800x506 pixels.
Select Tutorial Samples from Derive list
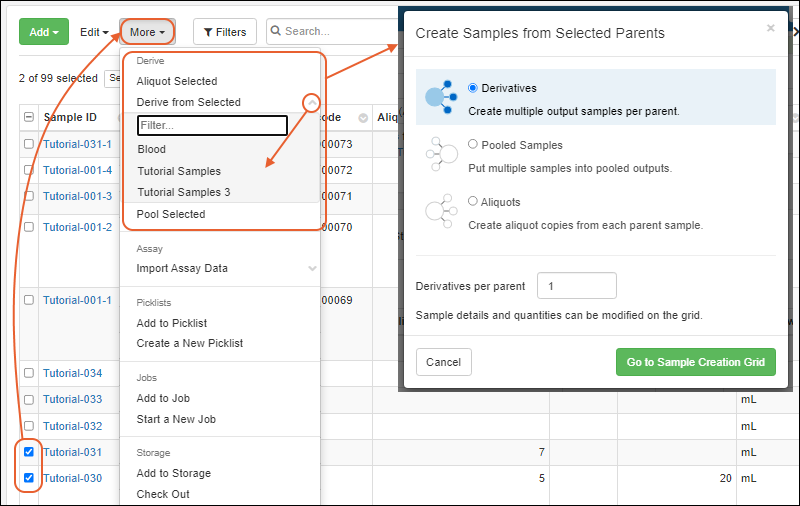click(179, 171)
